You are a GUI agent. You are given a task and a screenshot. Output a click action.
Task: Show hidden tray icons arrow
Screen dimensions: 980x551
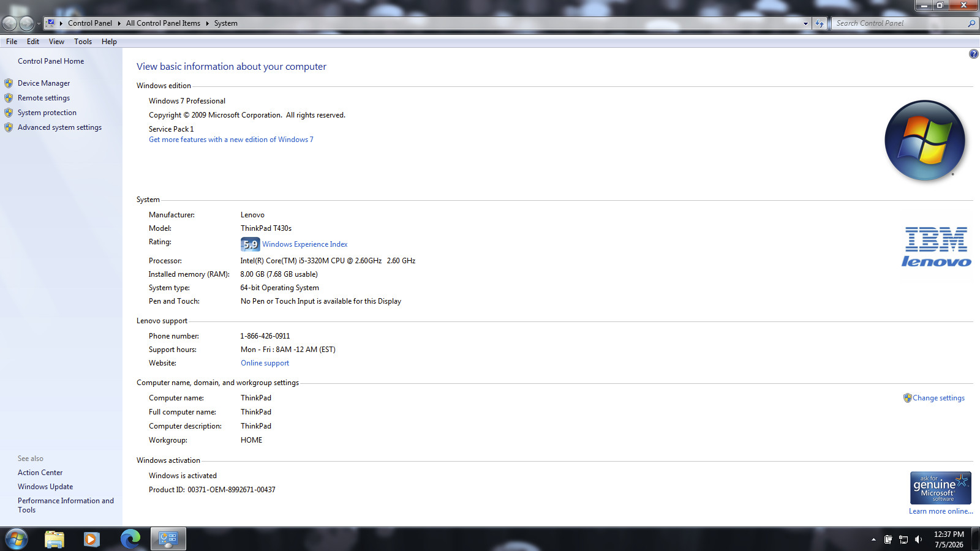click(873, 539)
